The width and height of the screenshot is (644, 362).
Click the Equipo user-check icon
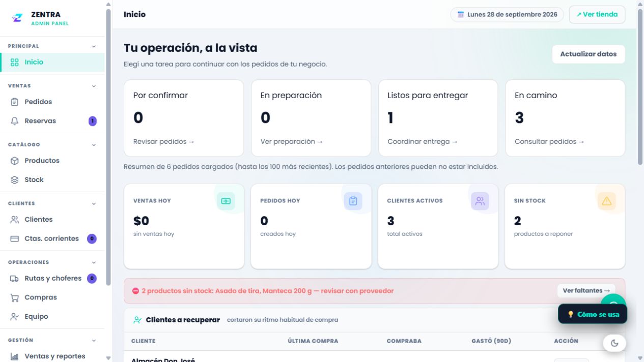coord(14,317)
